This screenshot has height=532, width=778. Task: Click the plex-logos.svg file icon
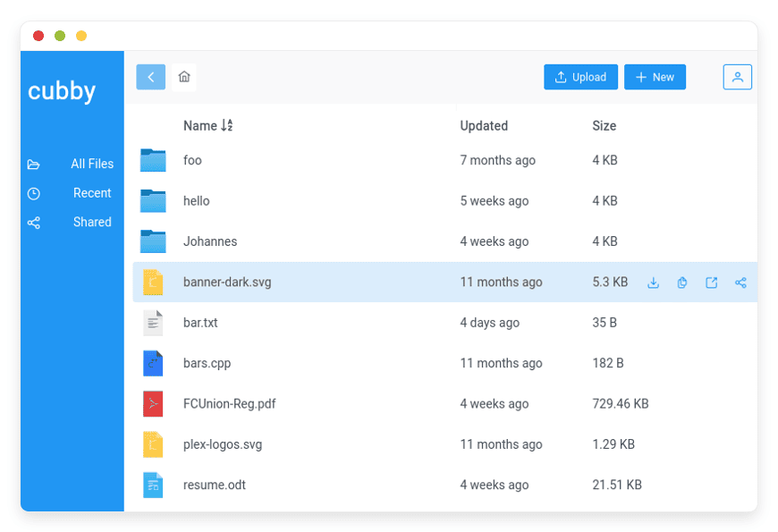153,444
